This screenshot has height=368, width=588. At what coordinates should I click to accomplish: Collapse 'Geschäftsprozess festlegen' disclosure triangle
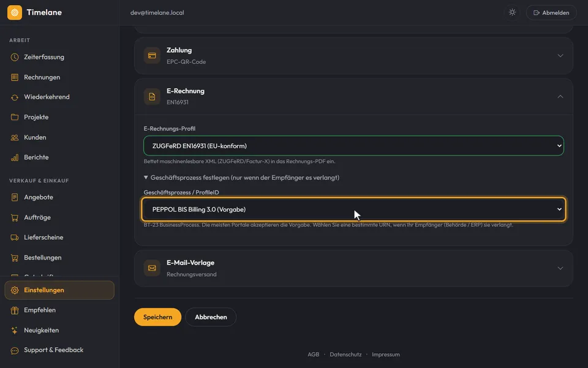coord(146,177)
